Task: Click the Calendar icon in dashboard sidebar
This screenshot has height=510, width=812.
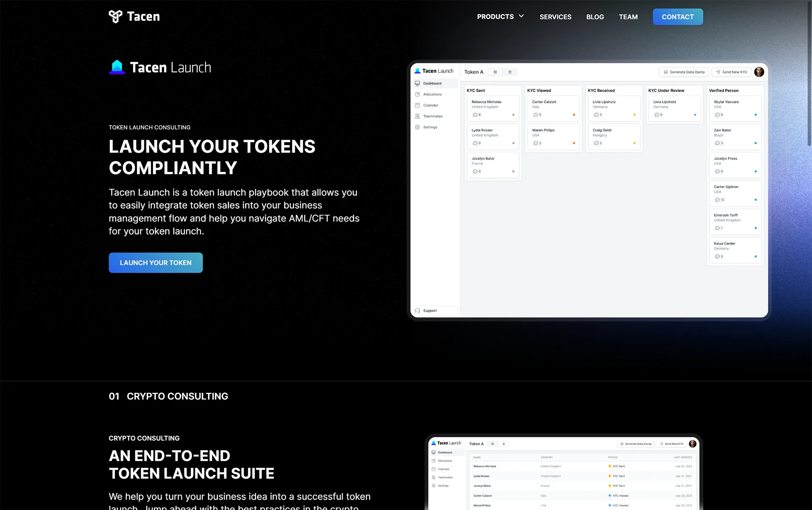Action: tap(417, 105)
